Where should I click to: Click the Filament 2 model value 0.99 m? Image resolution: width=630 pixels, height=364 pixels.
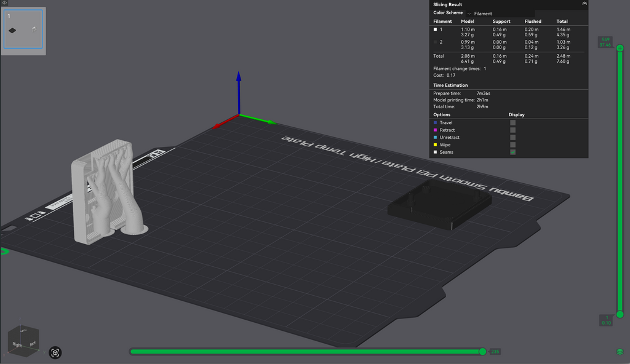468,42
